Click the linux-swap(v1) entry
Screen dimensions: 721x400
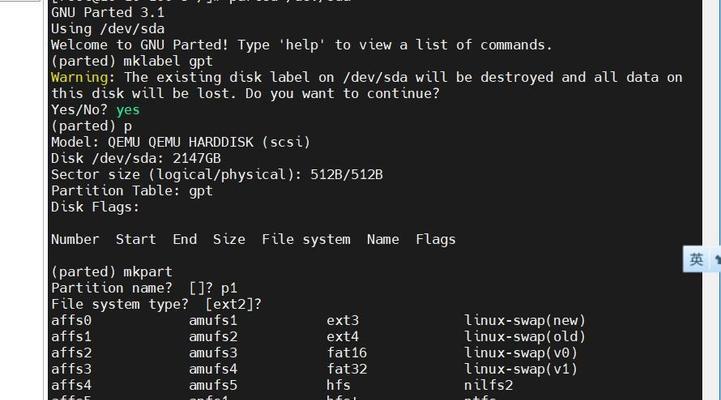click(x=521, y=369)
